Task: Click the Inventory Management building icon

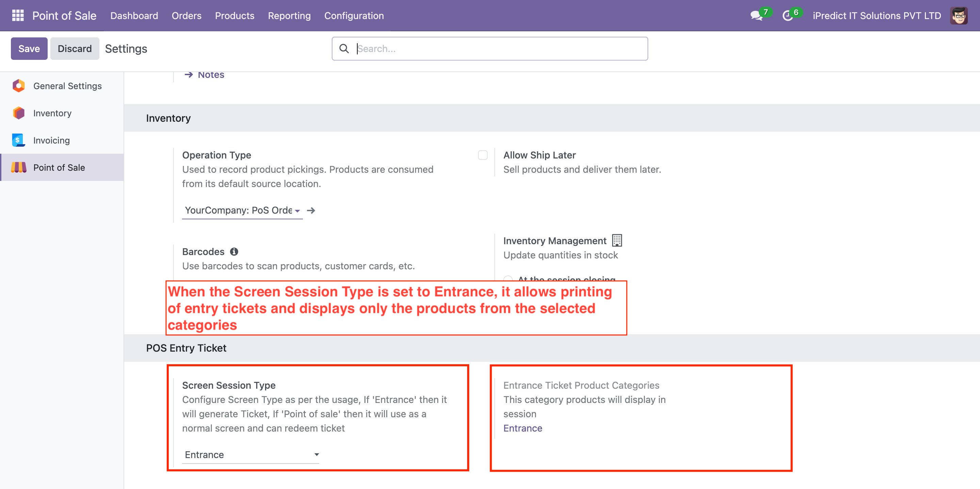Action: [x=616, y=240]
